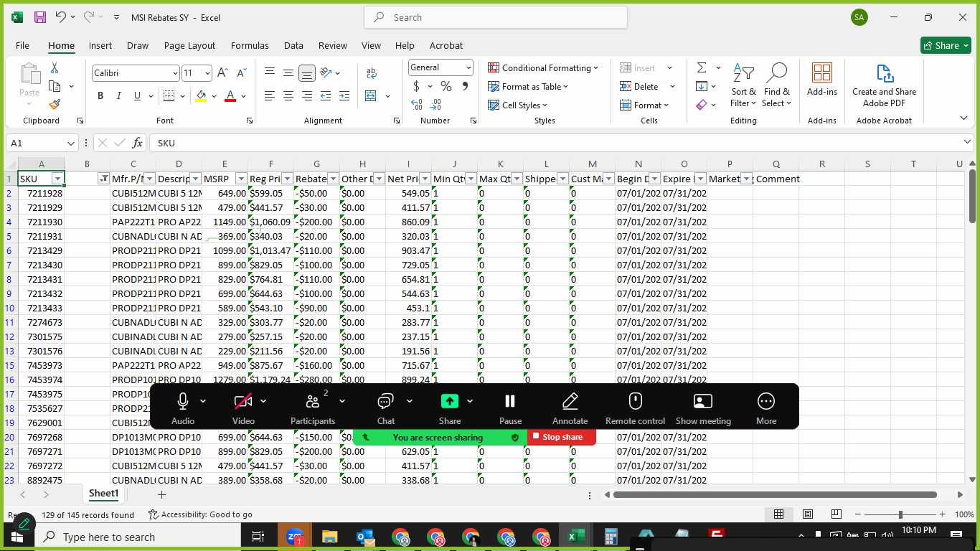Apply Comma Style icon
Viewport: 980px width, 551px height.
tap(465, 86)
